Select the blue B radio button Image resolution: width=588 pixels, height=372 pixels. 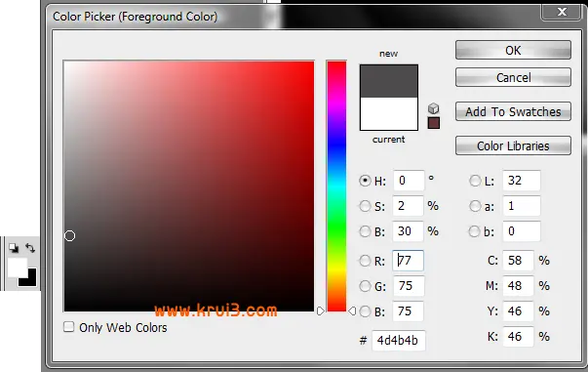click(365, 311)
